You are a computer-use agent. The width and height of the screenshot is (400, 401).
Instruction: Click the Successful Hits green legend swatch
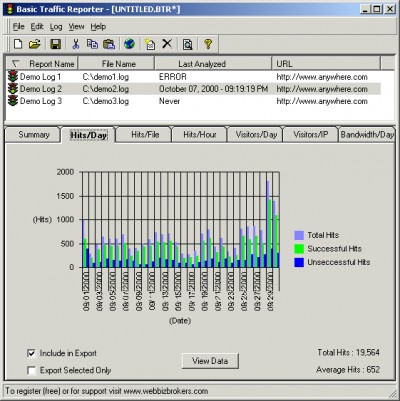(299, 249)
